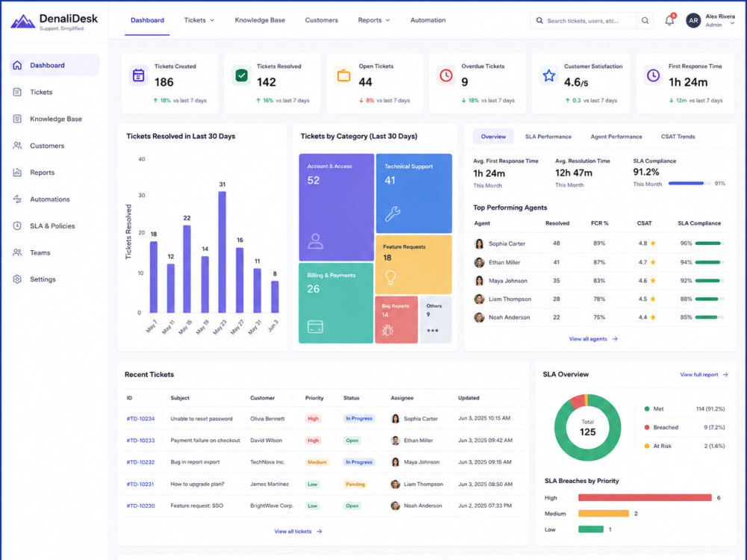Open notifications bell icon
The height and width of the screenshot is (560, 747).
669,20
